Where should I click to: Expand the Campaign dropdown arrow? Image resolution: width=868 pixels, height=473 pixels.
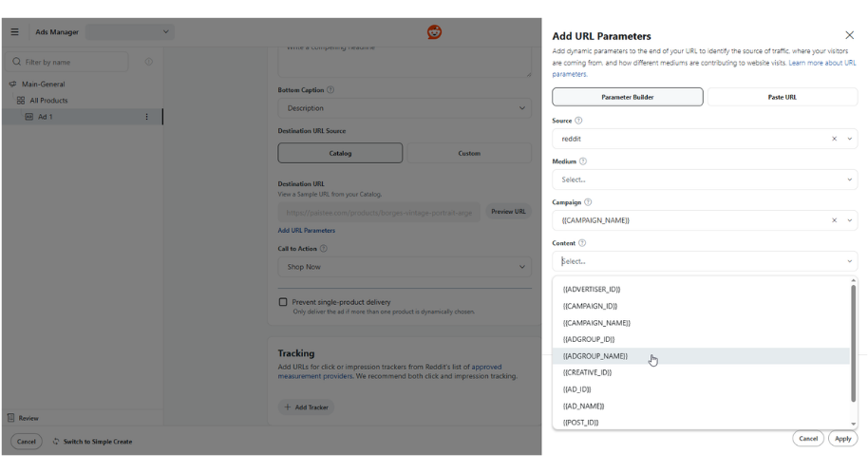pyautogui.click(x=850, y=220)
